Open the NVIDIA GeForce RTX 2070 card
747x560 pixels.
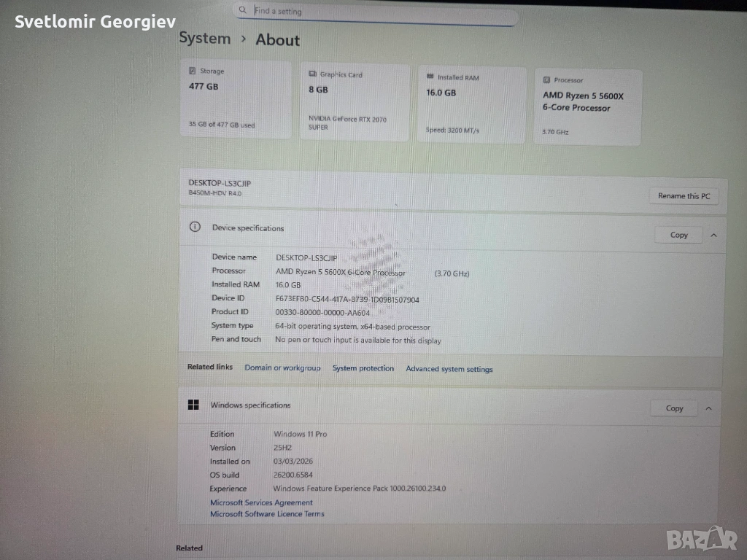(x=355, y=102)
